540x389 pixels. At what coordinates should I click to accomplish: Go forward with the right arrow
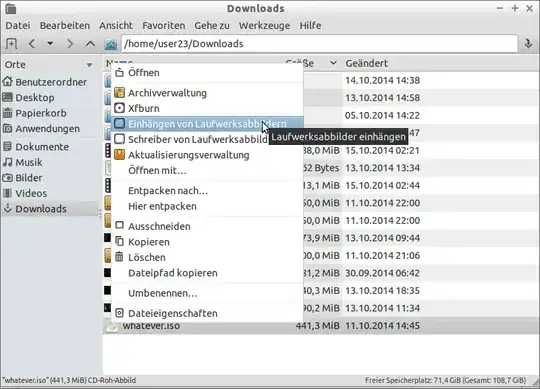tap(70, 44)
